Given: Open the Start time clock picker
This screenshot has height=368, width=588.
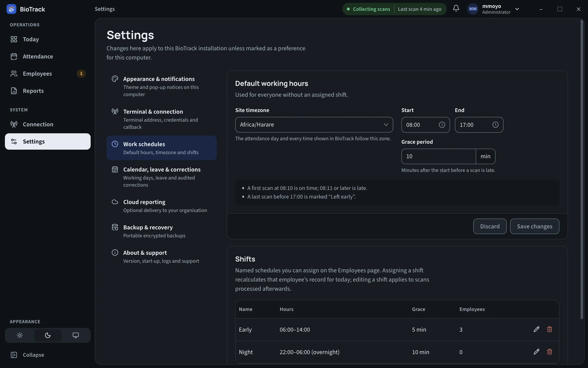Looking at the screenshot, I should pyautogui.click(x=442, y=125).
